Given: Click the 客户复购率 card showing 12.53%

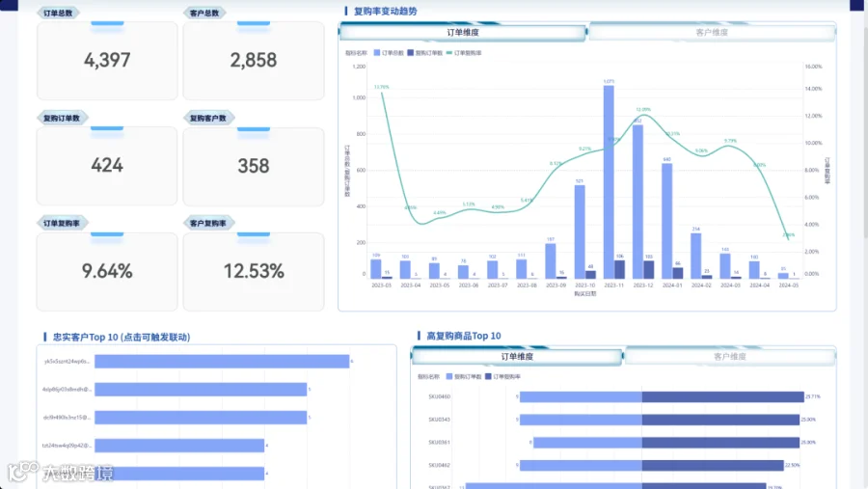Looking at the screenshot, I should [254, 272].
